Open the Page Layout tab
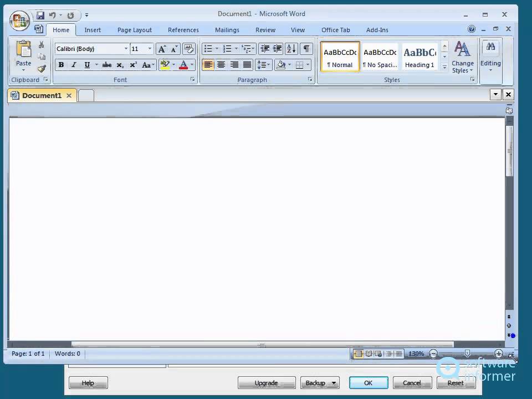Viewport: 532px width, 399px height. [x=135, y=30]
